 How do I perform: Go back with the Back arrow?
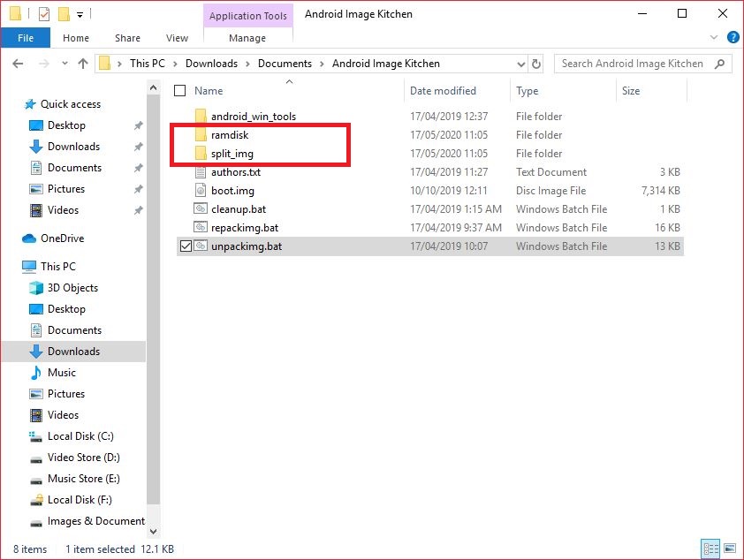(18, 63)
